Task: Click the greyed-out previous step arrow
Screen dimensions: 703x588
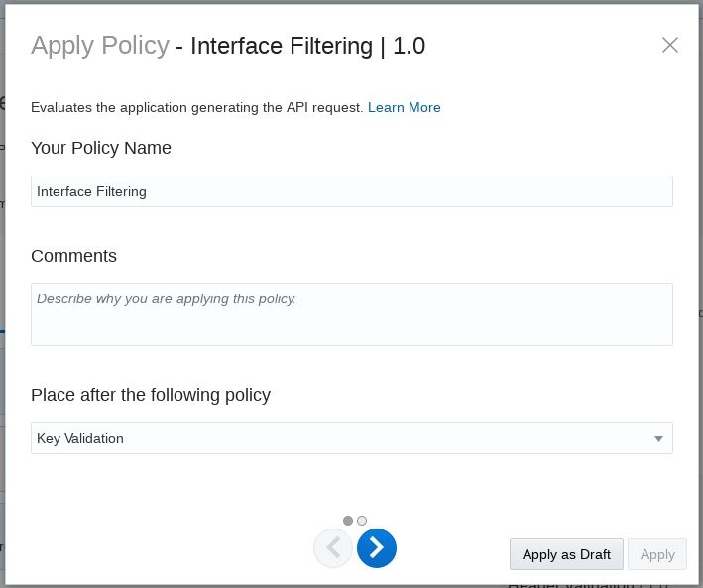Action: [x=333, y=548]
